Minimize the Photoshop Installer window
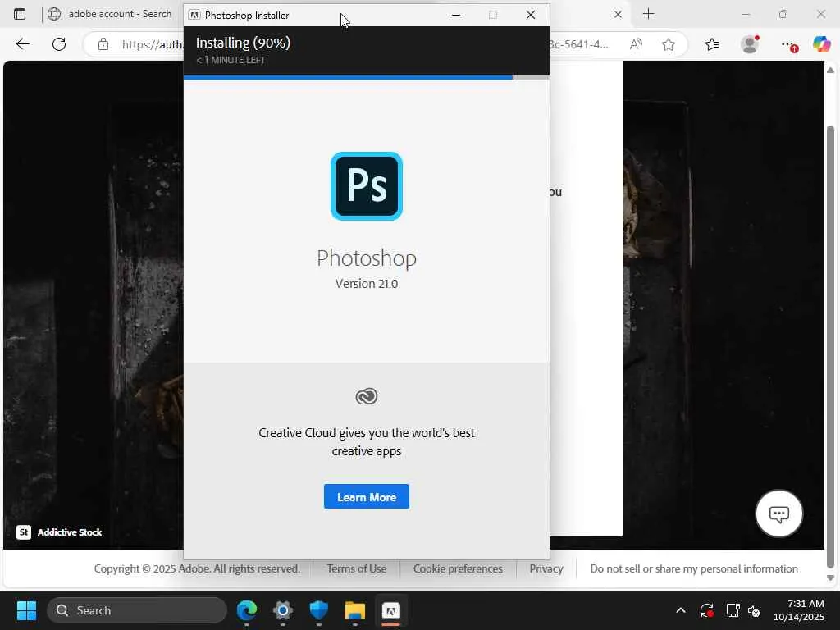The height and width of the screenshot is (630, 840). (x=456, y=15)
